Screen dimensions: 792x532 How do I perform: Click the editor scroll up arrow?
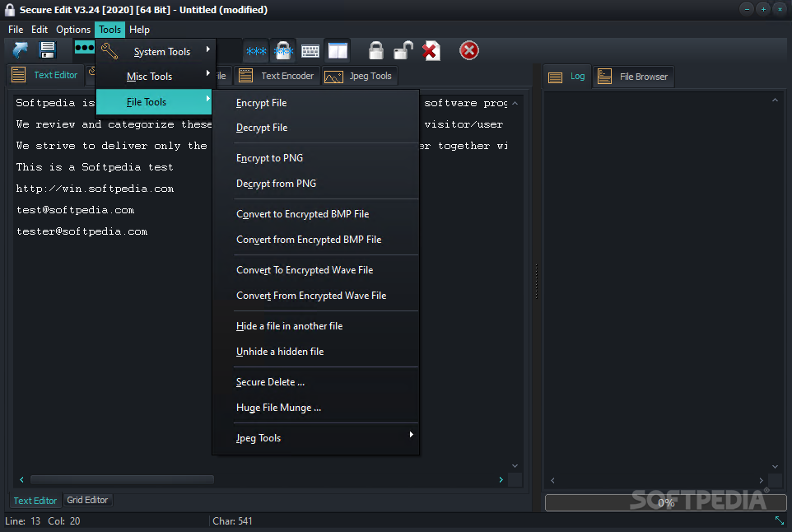tap(515, 103)
